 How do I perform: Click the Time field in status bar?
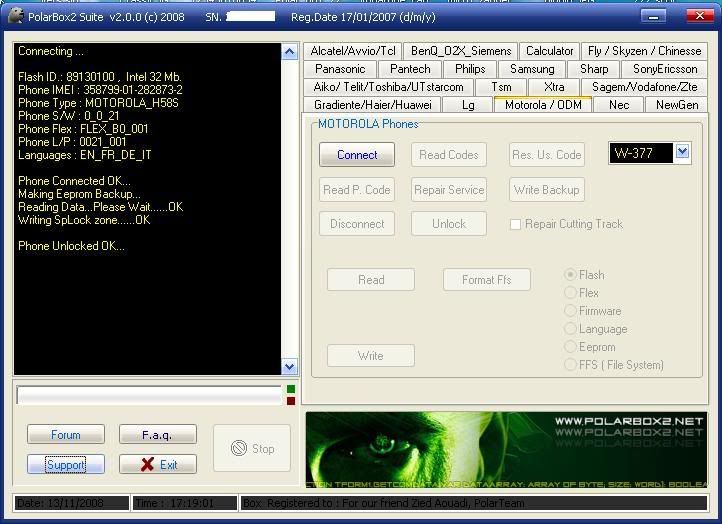(x=185, y=503)
